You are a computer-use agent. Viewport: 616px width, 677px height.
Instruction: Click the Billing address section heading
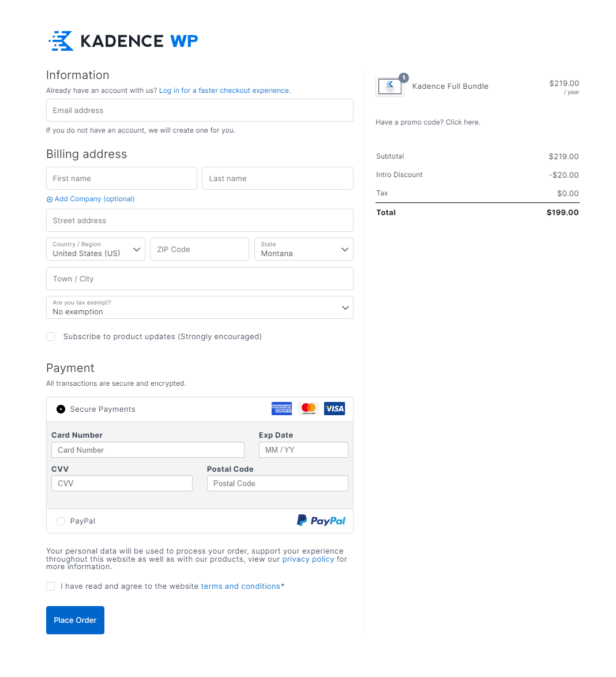(86, 154)
